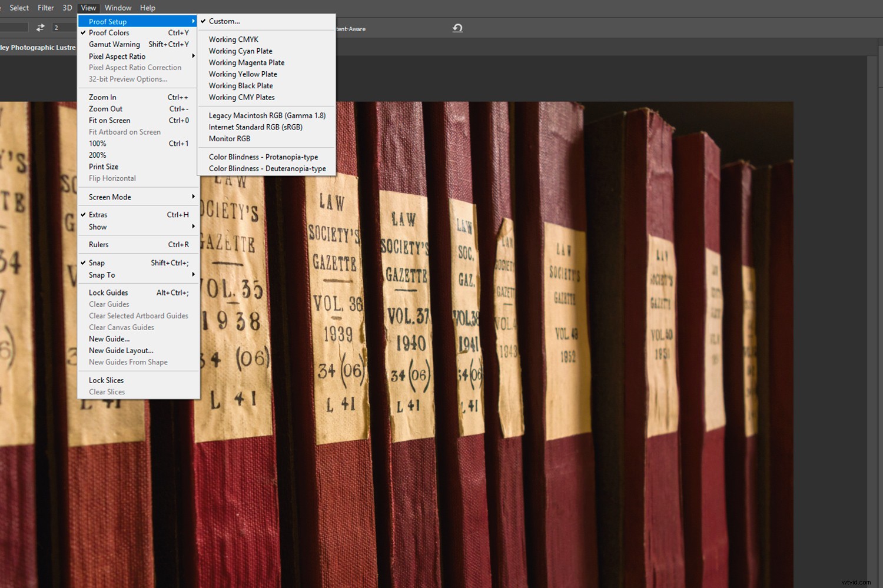
Task: Click the reset crop icon in options bar
Action: click(457, 28)
